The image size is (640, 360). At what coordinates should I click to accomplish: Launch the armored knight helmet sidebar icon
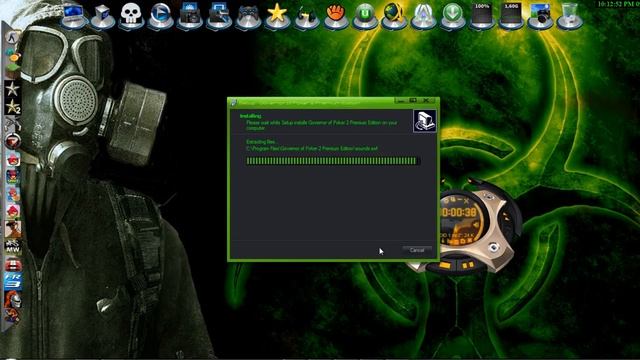(13, 299)
